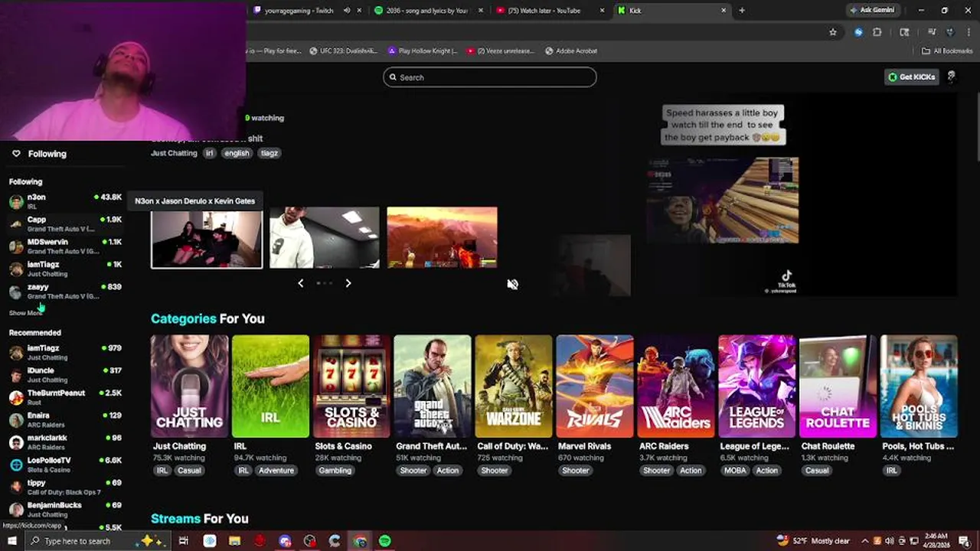980x551 pixels.
Task: Click the MOBA tag under League of Legends
Action: (x=735, y=471)
